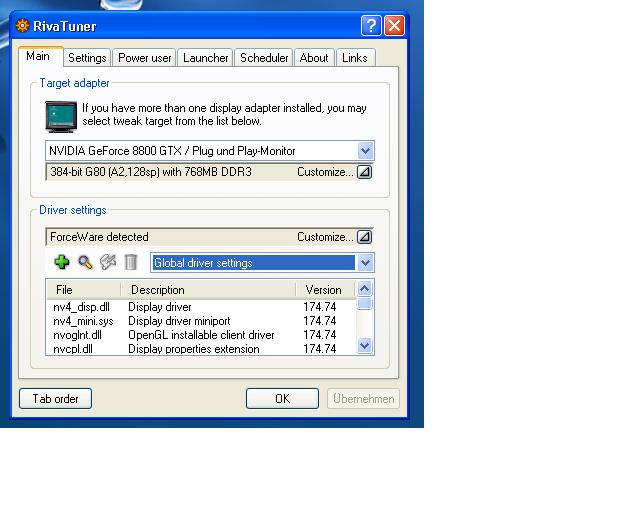Open the Power user tab
Screen dimensions: 640x512
(x=144, y=58)
